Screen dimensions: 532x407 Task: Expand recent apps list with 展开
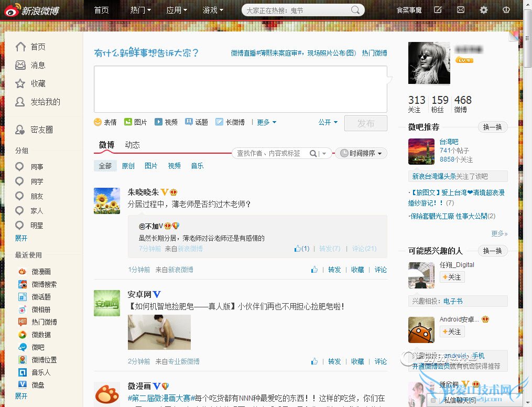tap(21, 396)
